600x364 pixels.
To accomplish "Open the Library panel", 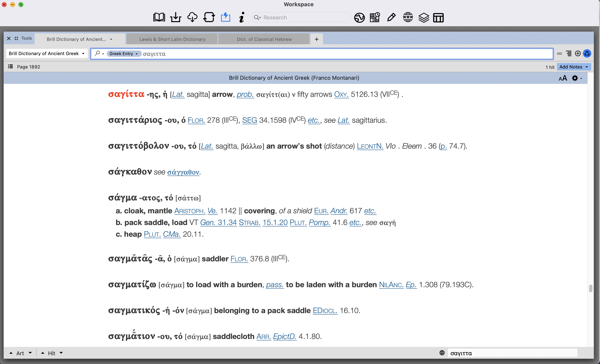I will click(x=159, y=17).
